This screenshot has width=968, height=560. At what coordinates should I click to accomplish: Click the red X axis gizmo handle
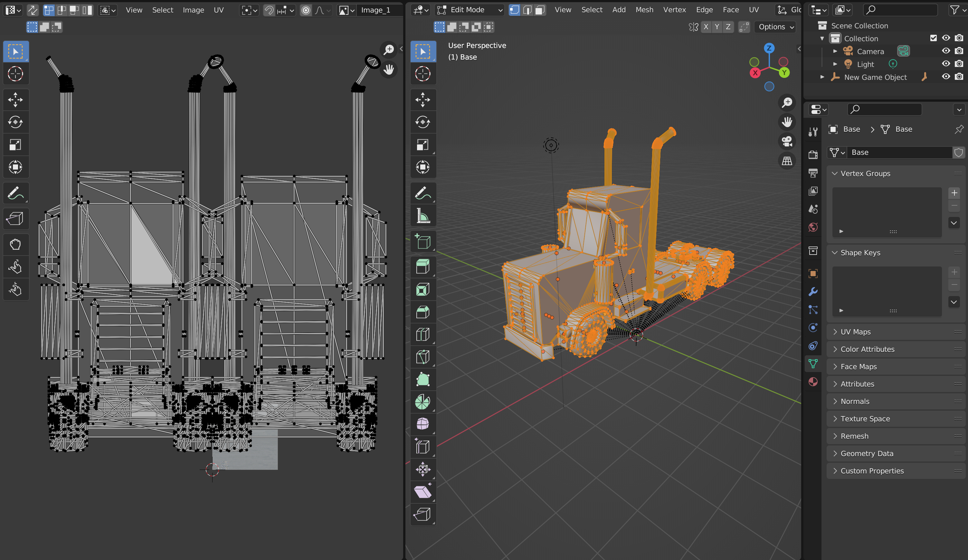tap(755, 73)
